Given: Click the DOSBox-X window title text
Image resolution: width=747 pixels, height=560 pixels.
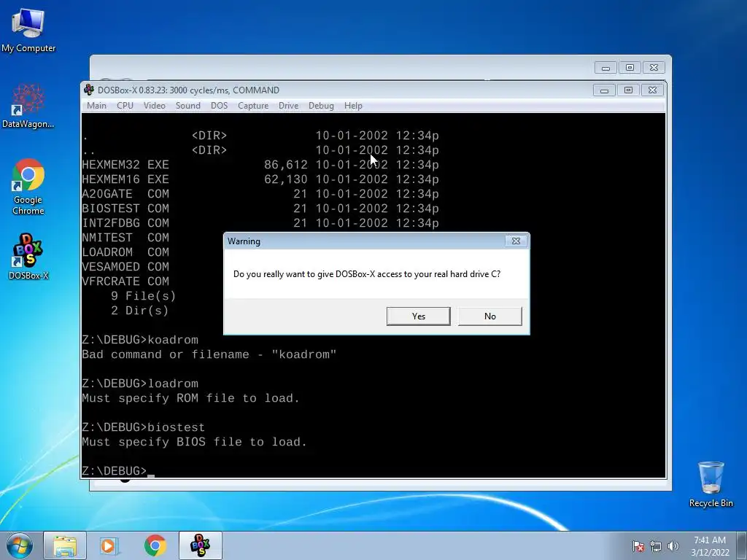Looking at the screenshot, I should 188,90.
